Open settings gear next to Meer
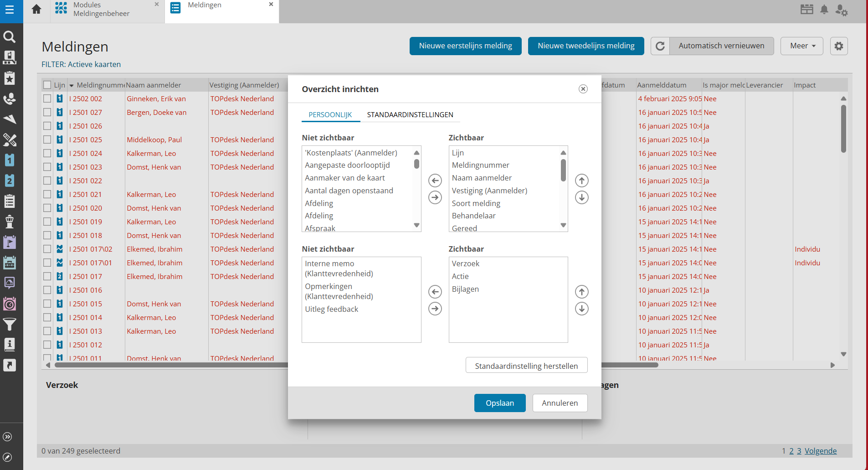Image resolution: width=868 pixels, height=470 pixels. 839,46
